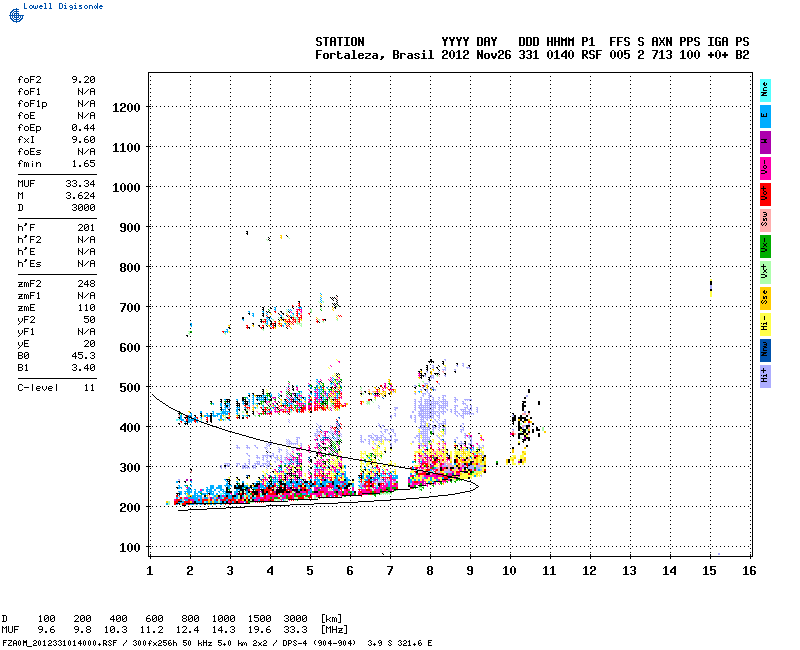
Task: Click the 8 MHz x-axis label
Action: pos(430,570)
